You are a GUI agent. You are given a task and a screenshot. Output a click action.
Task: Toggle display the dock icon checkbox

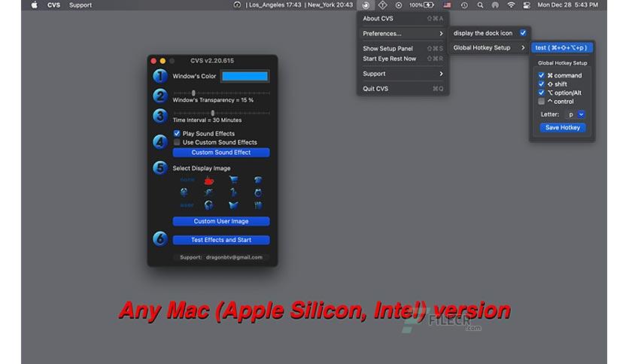tap(523, 33)
